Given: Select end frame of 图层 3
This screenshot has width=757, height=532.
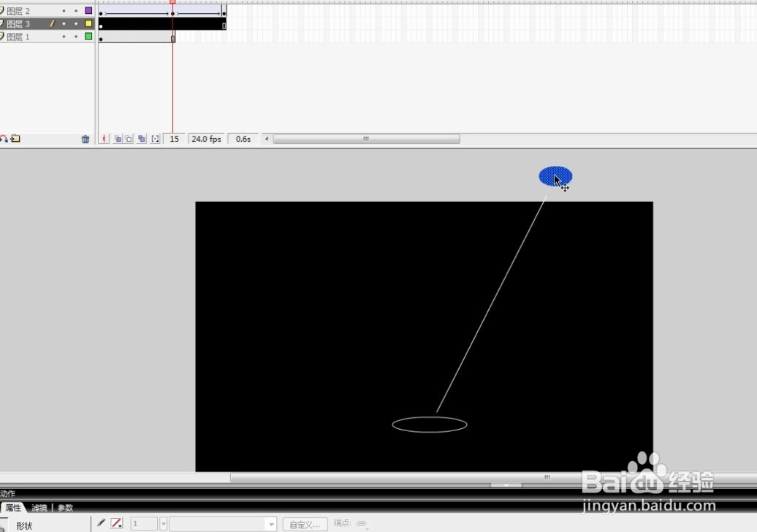Looking at the screenshot, I should click(224, 26).
